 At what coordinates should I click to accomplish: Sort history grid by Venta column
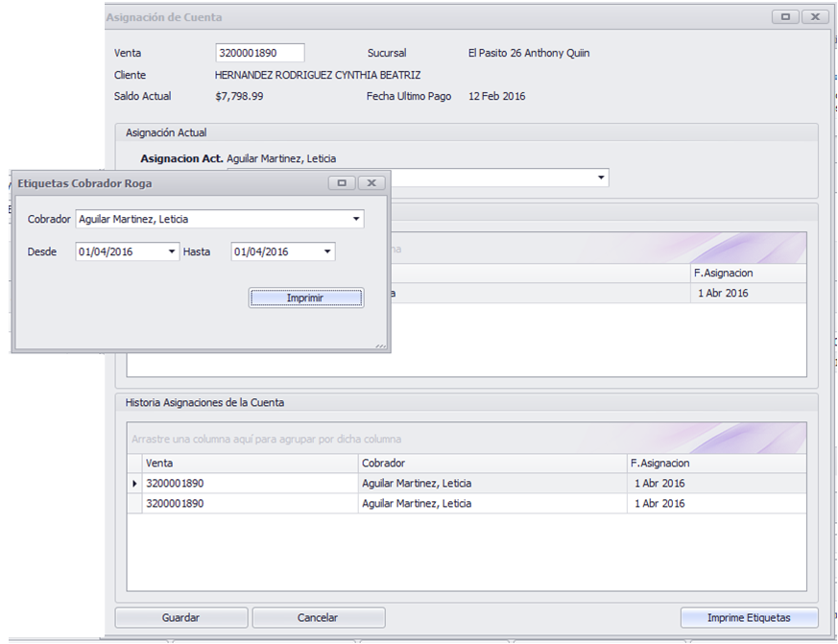coord(250,463)
